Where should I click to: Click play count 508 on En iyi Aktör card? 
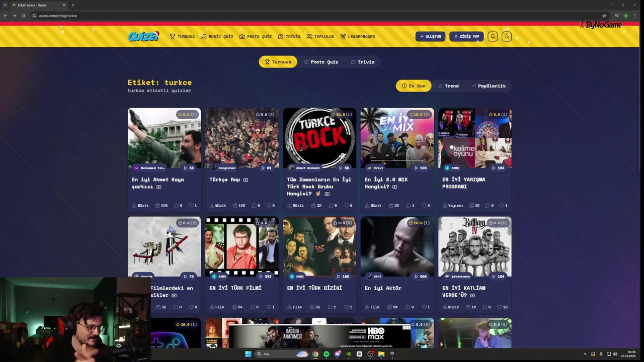[x=420, y=277]
